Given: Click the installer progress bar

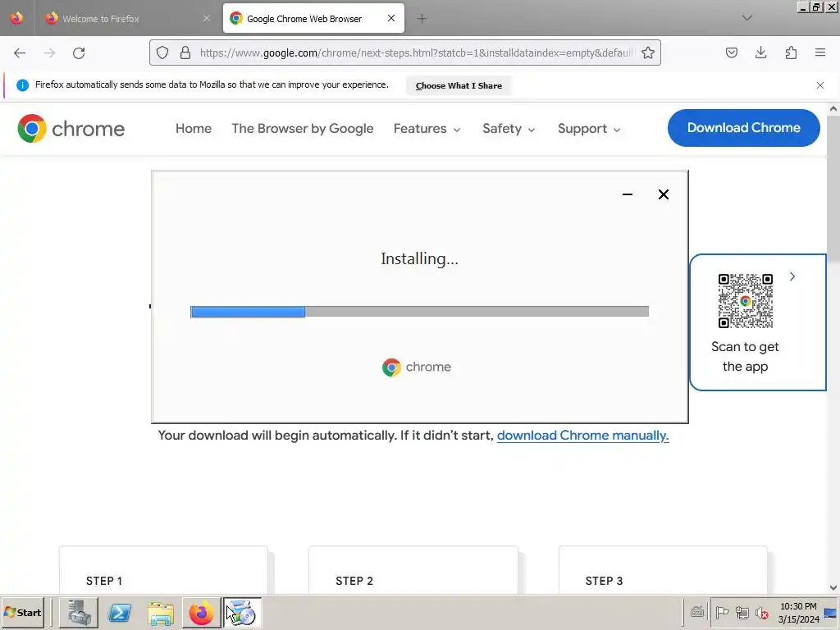Looking at the screenshot, I should pos(419,312).
